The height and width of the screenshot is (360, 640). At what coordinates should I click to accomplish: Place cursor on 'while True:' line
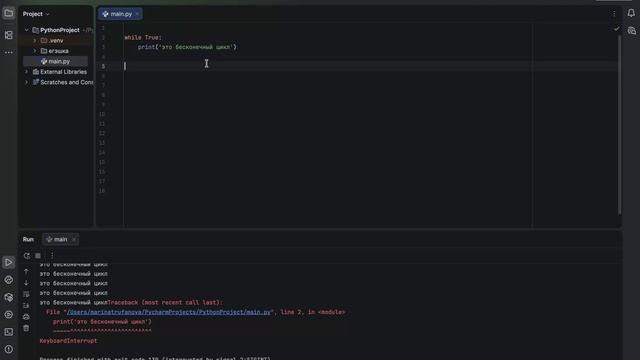[x=143, y=38]
